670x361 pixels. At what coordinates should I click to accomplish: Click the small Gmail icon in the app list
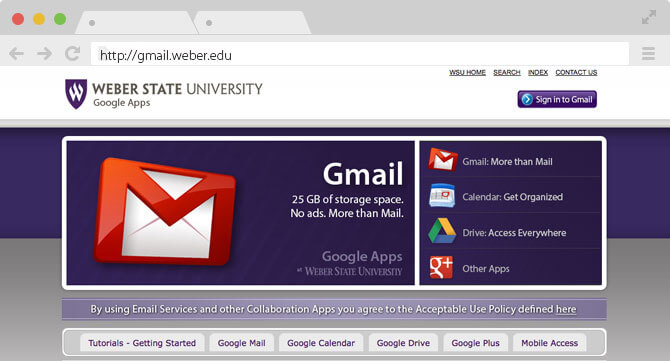[x=443, y=159]
